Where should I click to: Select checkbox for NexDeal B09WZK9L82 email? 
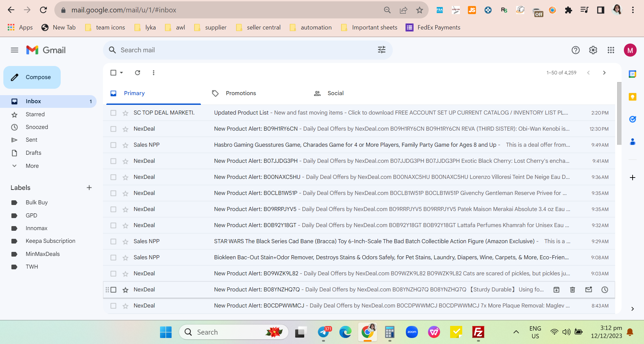pos(113,274)
